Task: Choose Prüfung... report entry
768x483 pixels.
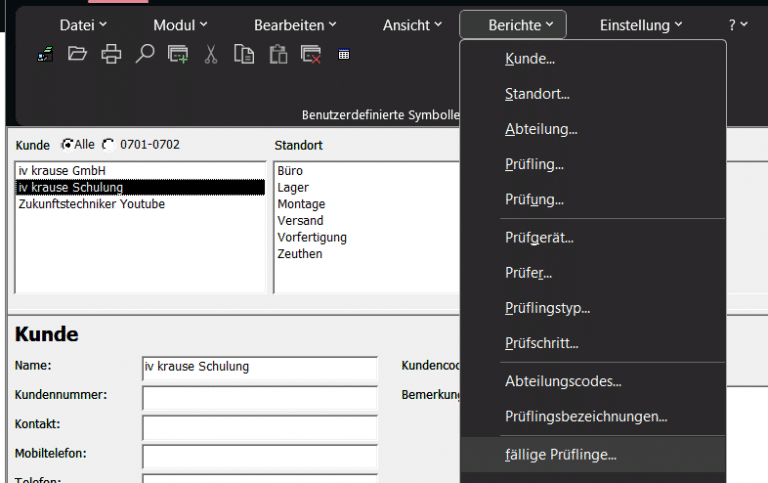Action: pos(593,200)
